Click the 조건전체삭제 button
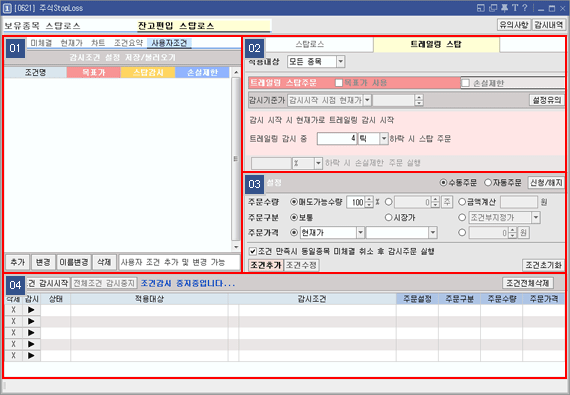 click(528, 283)
